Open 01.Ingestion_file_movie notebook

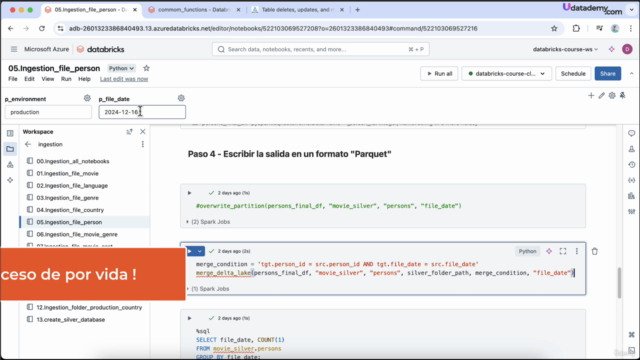coord(67,173)
